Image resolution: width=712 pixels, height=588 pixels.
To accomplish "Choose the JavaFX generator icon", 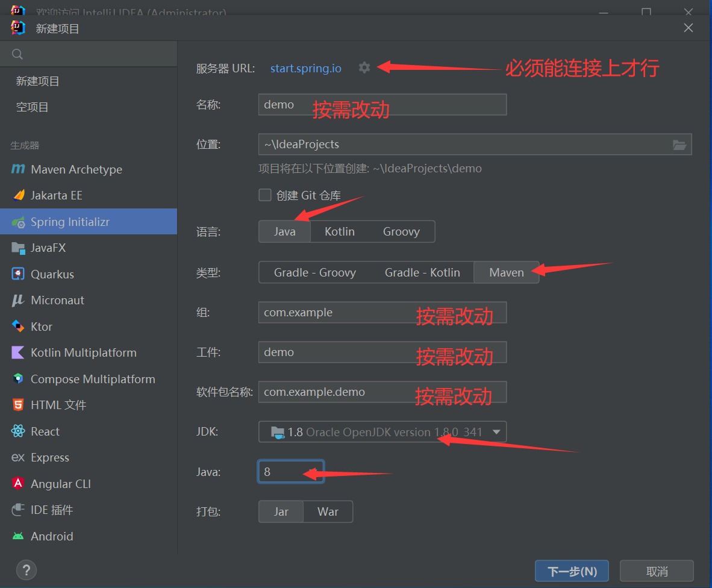I will (18, 248).
